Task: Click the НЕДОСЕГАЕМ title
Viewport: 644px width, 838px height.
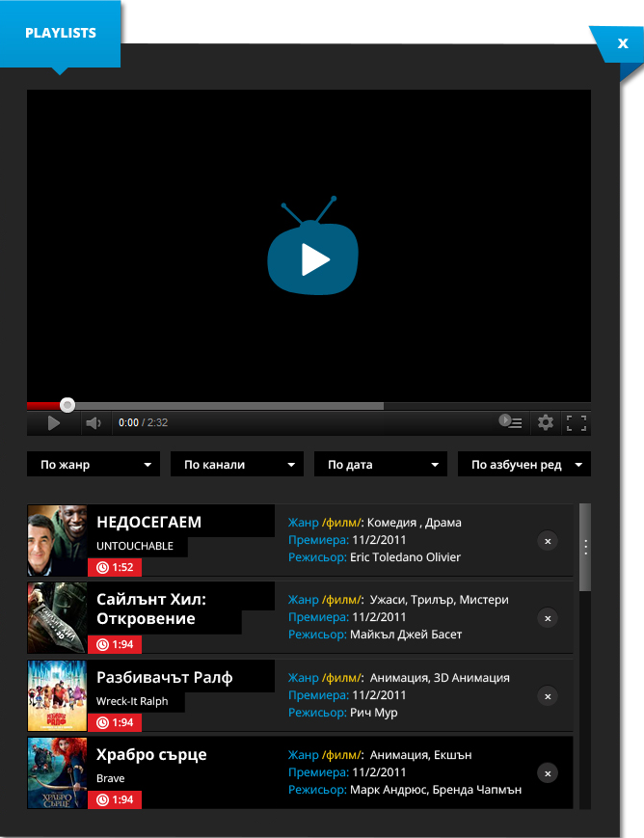Action: (149, 522)
